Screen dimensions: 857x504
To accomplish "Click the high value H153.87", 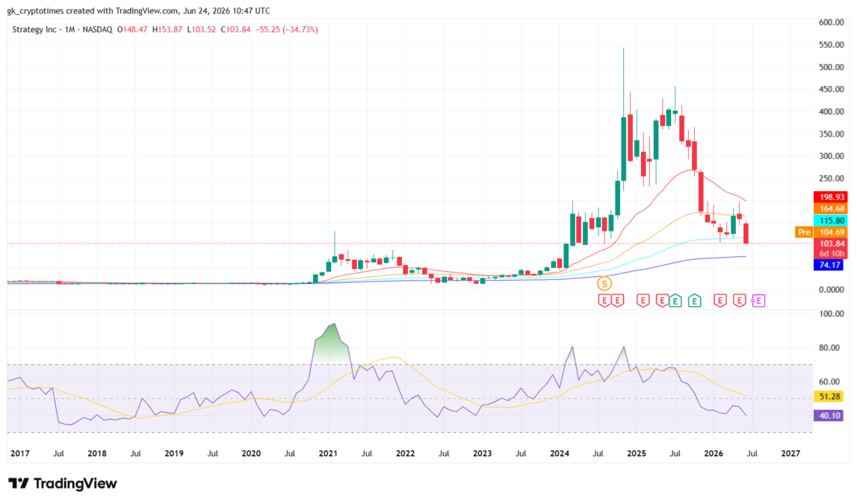I will (x=167, y=29).
